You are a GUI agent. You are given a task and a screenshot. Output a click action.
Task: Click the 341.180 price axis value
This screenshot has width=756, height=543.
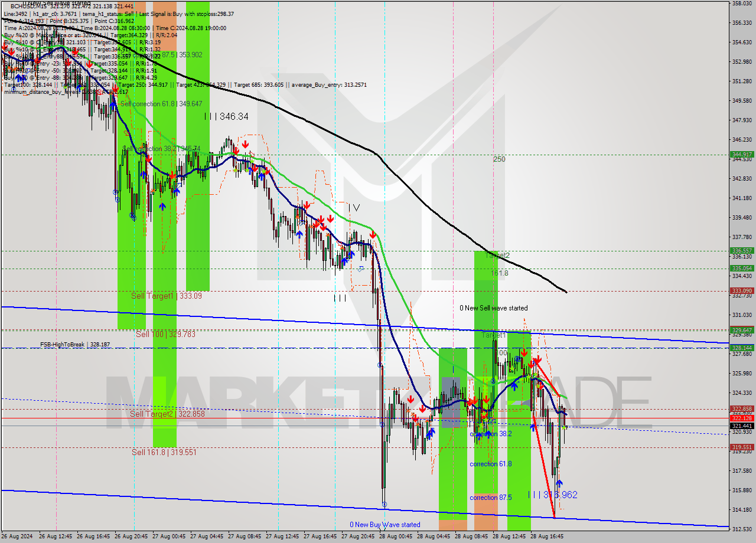coord(742,198)
